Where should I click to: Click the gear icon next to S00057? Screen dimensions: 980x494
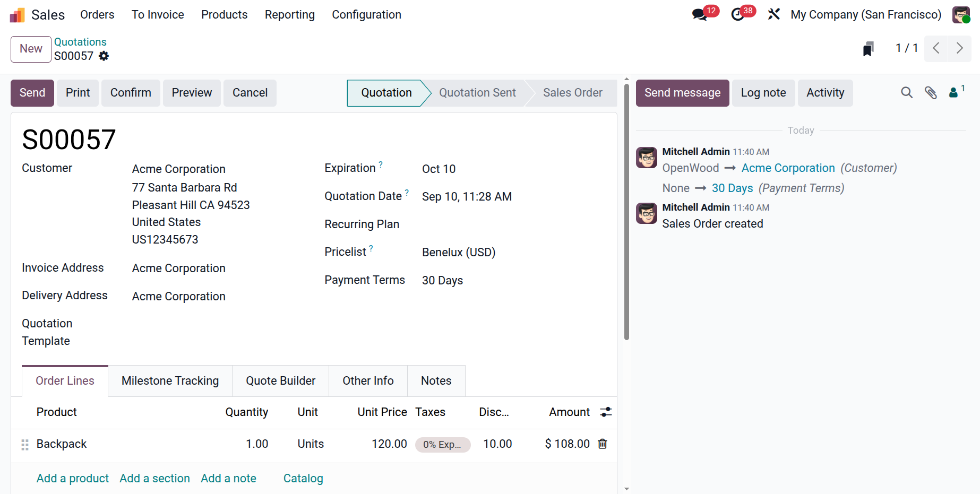point(104,56)
